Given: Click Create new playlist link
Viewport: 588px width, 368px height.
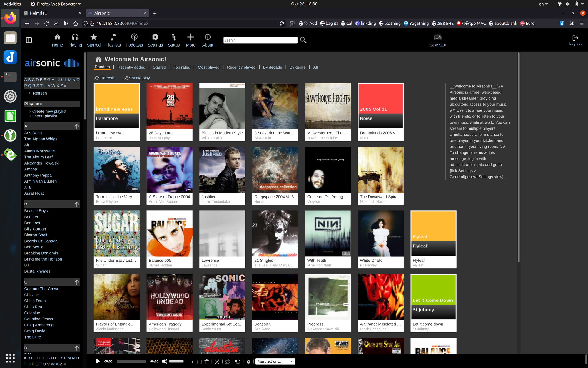Looking at the screenshot, I should tap(49, 111).
